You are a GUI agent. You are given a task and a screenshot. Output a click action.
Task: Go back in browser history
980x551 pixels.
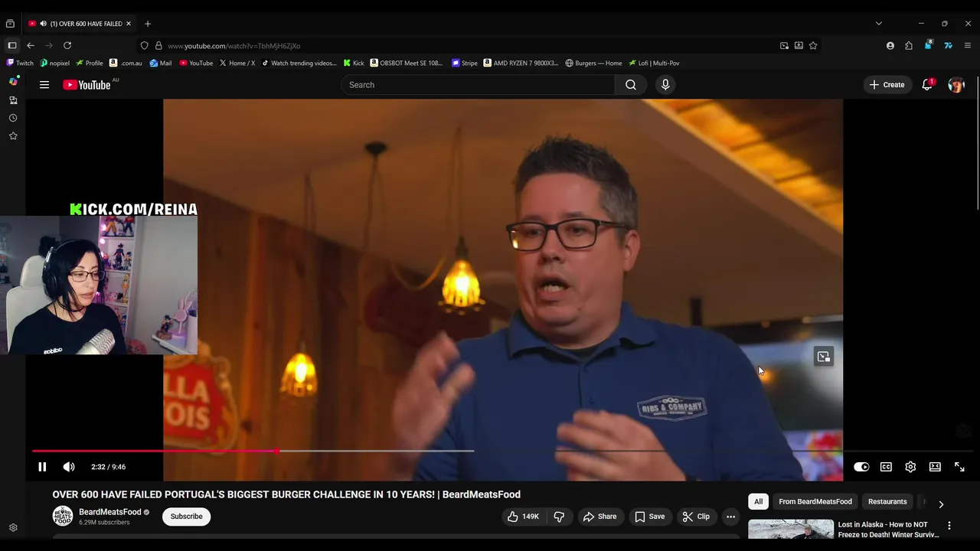[31, 46]
